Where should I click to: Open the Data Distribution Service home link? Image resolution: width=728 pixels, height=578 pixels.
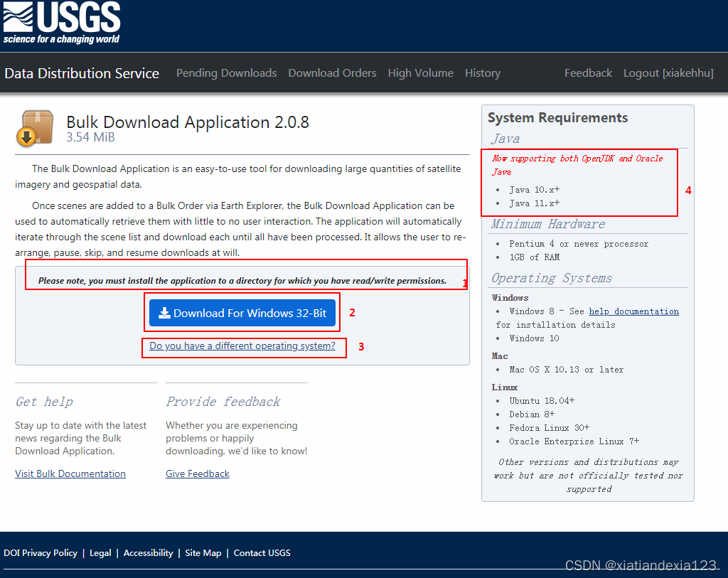point(82,73)
